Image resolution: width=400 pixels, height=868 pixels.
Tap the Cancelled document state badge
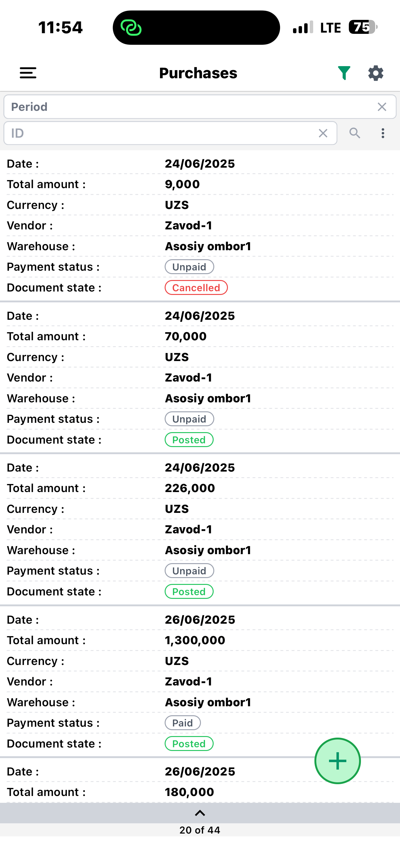pyautogui.click(x=196, y=288)
